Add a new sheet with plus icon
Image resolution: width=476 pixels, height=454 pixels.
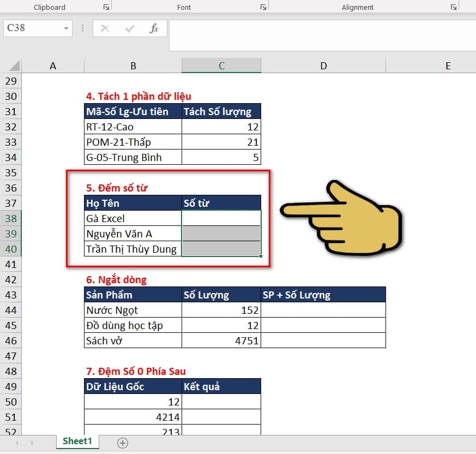[x=123, y=443]
